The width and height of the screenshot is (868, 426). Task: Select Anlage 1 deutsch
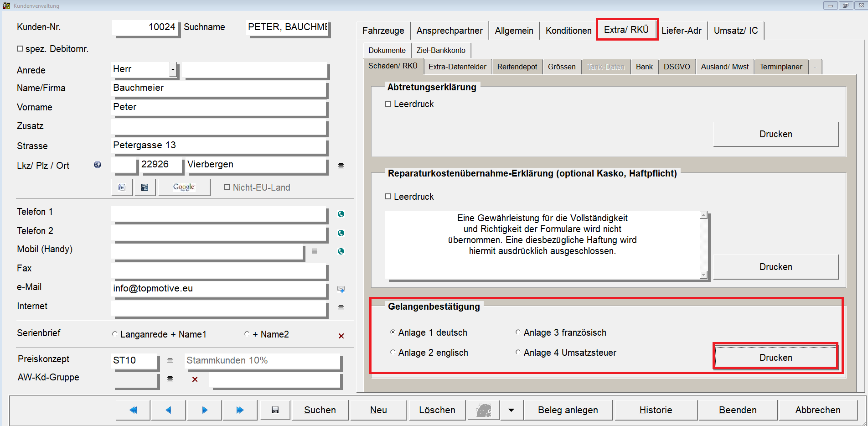point(393,332)
